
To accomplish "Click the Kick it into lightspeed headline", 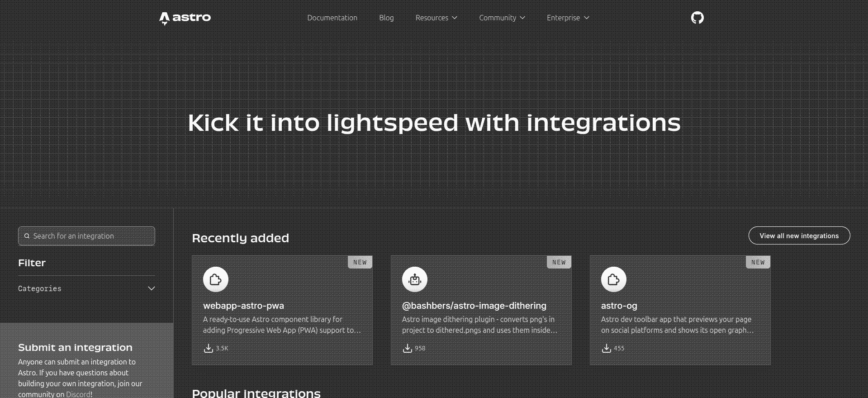I will [x=434, y=123].
